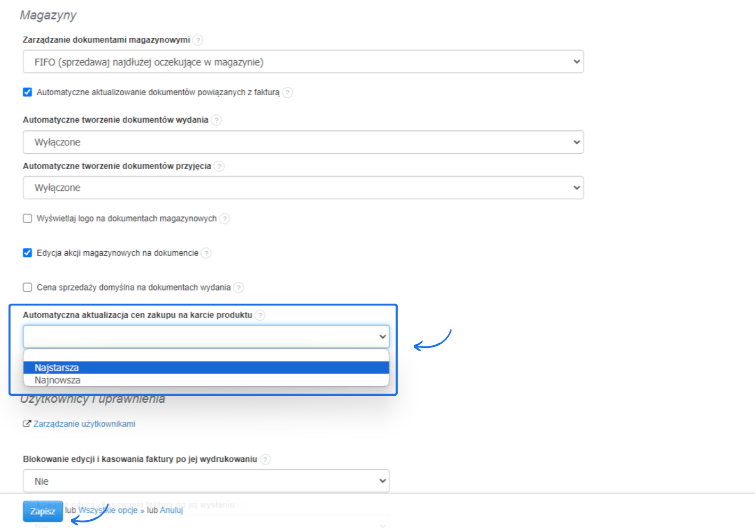Enable Wyświetlaj logo na dokumentach magazynowych checkbox

(x=28, y=219)
